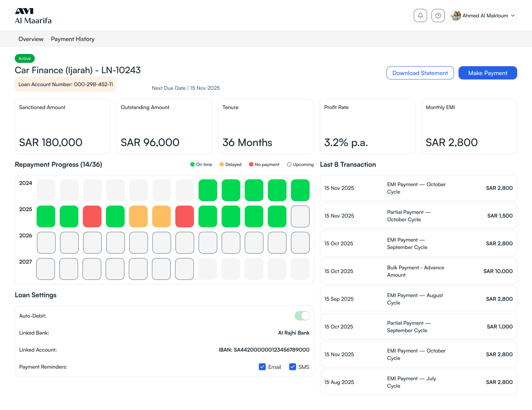The height and width of the screenshot is (410, 532).
Task: Expand the user account dropdown chevron
Action: [x=512, y=16]
